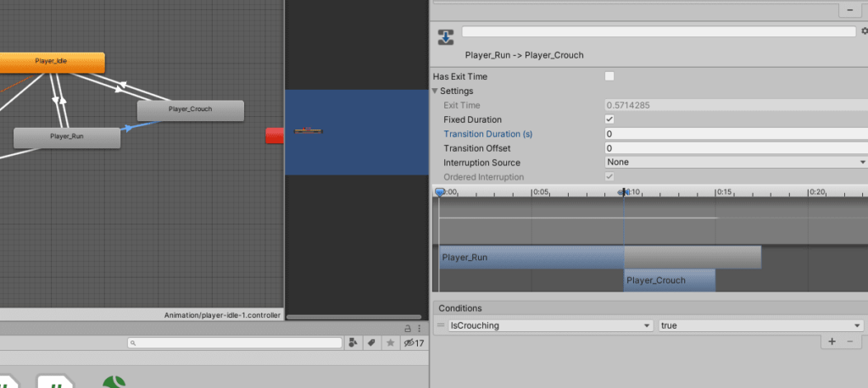Click the search by type filter icon

pos(352,343)
